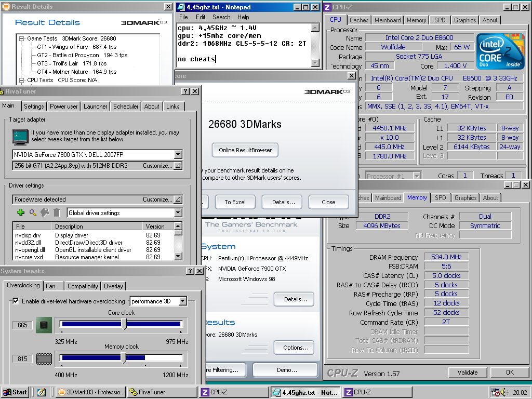Select GT4 - Mother Nature result row
This screenshot has width=532, height=399.
[77, 72]
